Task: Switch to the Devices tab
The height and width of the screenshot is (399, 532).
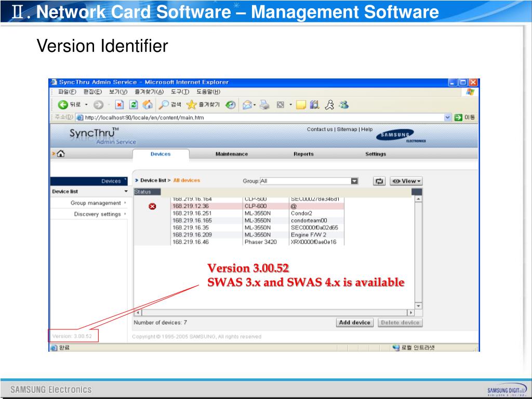Action: [x=161, y=154]
